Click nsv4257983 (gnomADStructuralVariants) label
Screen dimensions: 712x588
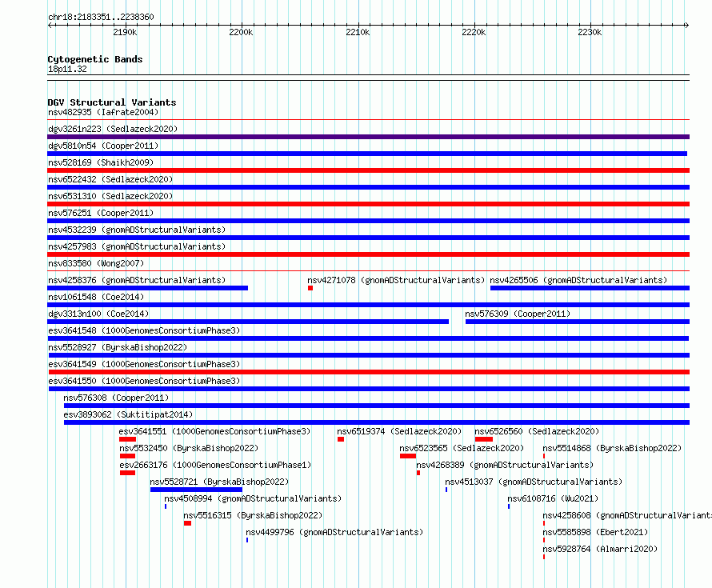tap(137, 246)
